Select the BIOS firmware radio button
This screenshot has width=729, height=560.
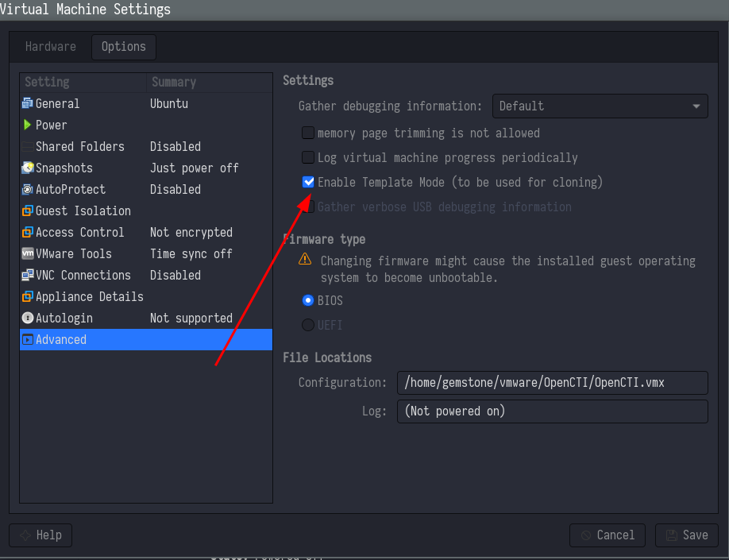[x=308, y=301]
